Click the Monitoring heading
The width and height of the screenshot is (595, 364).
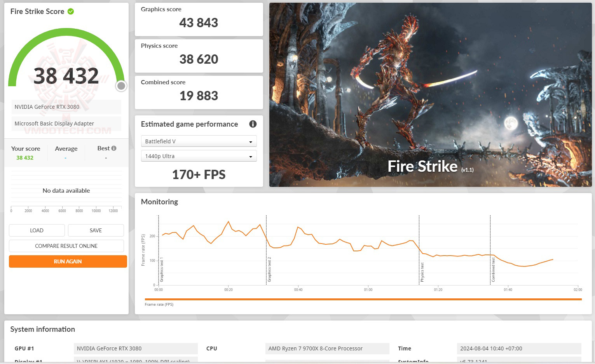[x=159, y=202]
